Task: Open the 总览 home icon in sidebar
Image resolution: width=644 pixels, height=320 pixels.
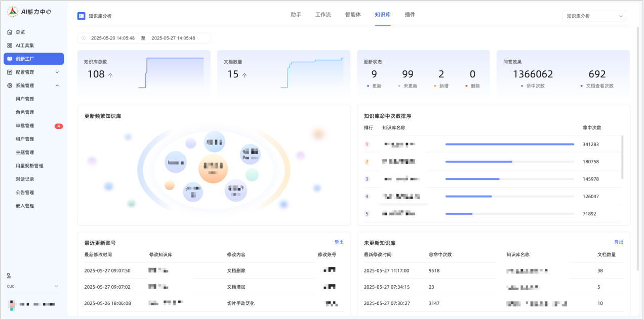Action: click(10, 32)
